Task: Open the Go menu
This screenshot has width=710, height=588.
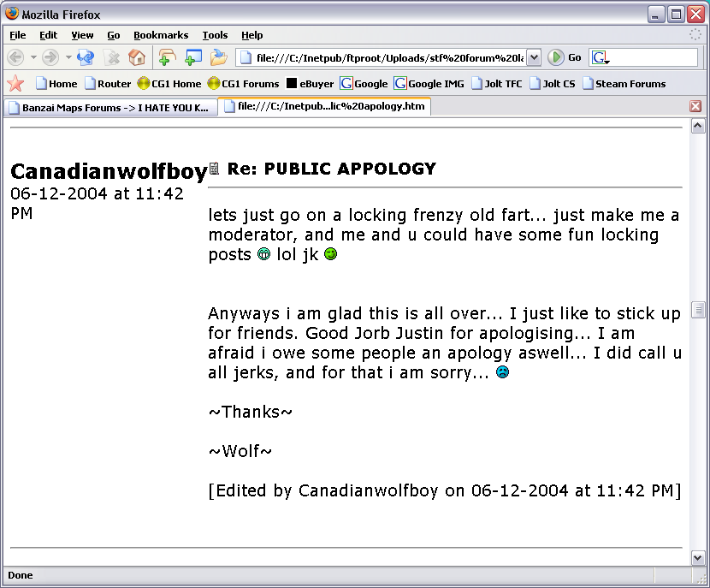Action: coord(113,35)
